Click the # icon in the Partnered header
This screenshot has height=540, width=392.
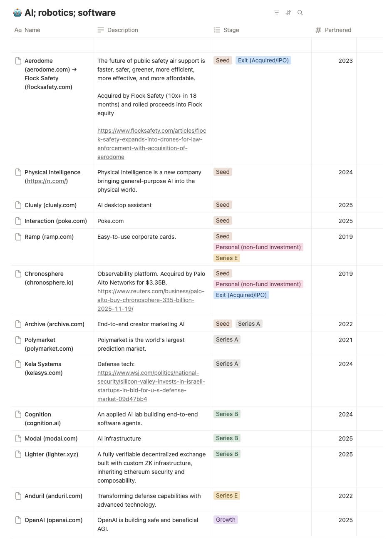pos(318,30)
